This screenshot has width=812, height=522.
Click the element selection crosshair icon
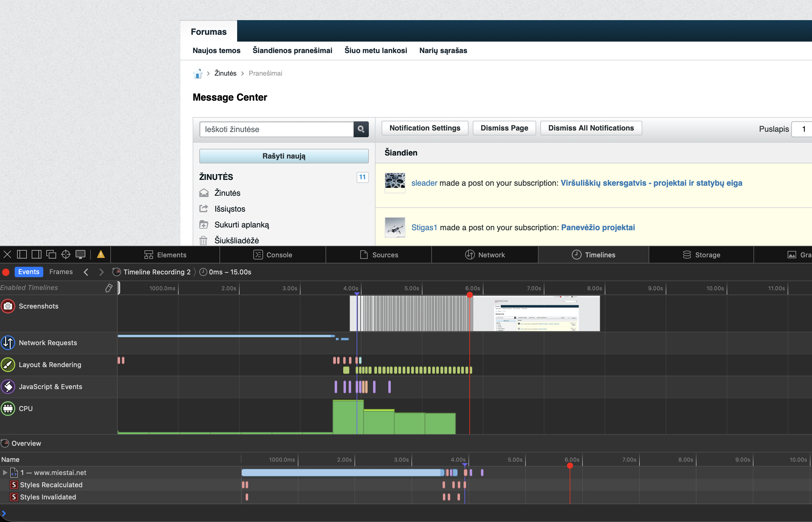click(66, 255)
